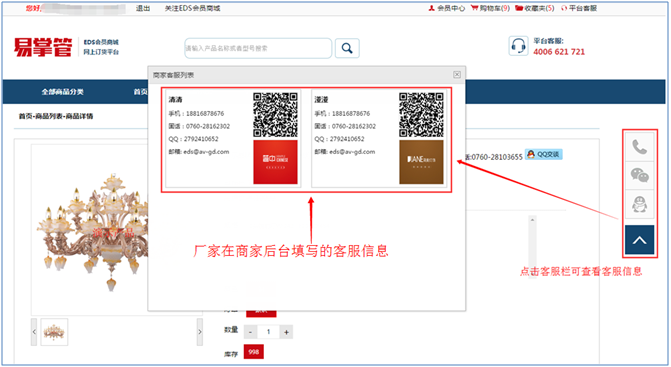Click the 998 stock value
Viewport: 671px width, 367px height.
(x=254, y=352)
